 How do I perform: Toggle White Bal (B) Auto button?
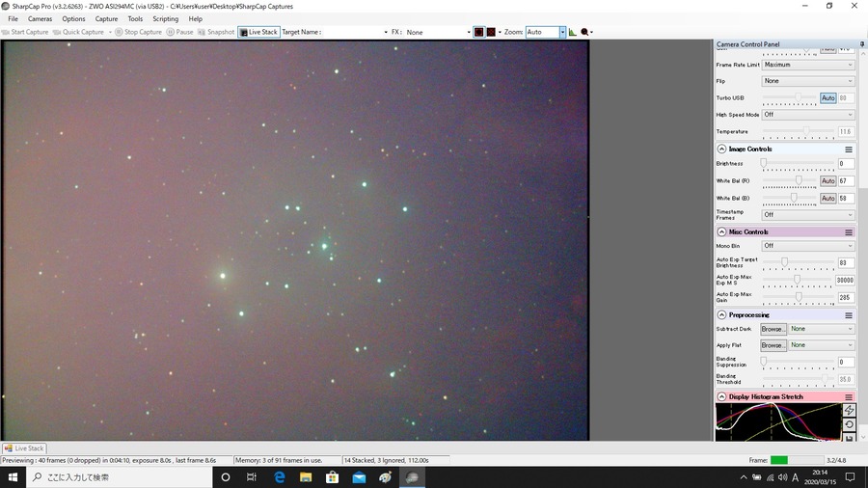pyautogui.click(x=828, y=198)
